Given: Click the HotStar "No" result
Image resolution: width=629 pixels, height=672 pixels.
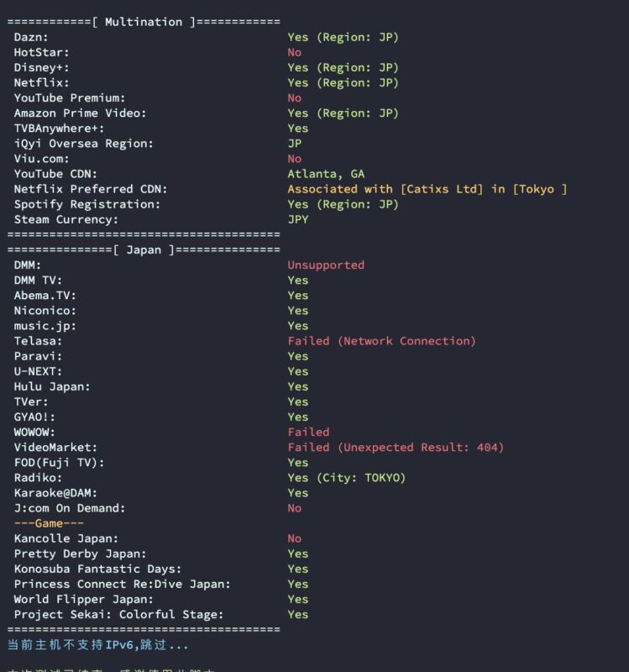Looking at the screenshot, I should [x=295, y=52].
